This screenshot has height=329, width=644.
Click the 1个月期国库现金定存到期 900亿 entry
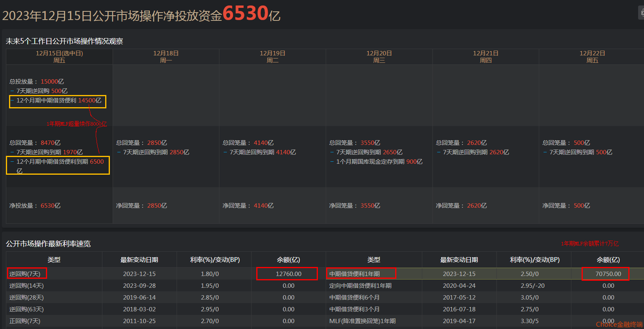[379, 161]
